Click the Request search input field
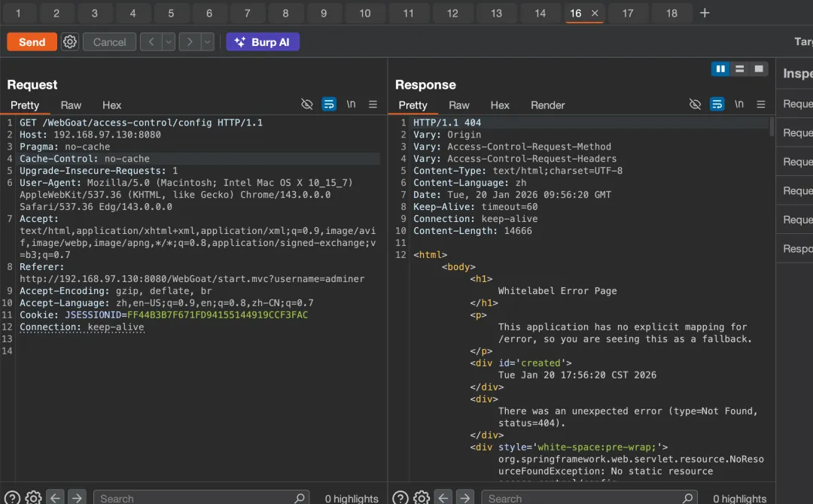Viewport: 813px width, 504px height. pyautogui.click(x=199, y=498)
